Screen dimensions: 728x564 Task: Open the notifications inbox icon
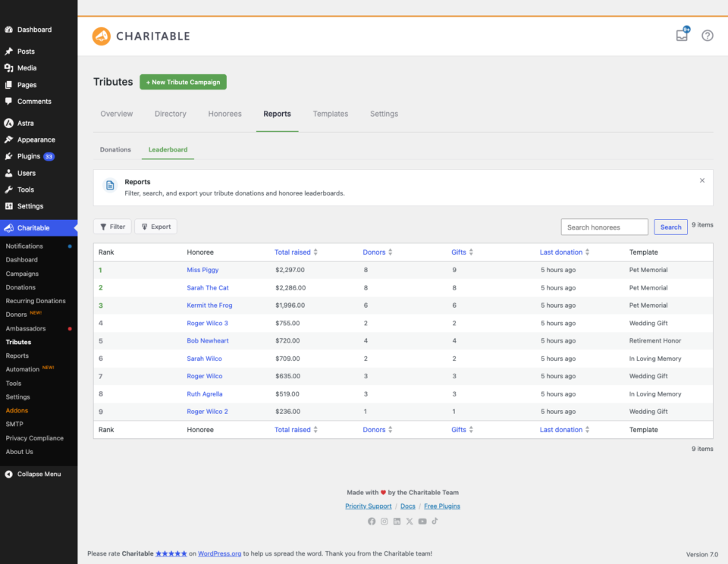point(682,35)
